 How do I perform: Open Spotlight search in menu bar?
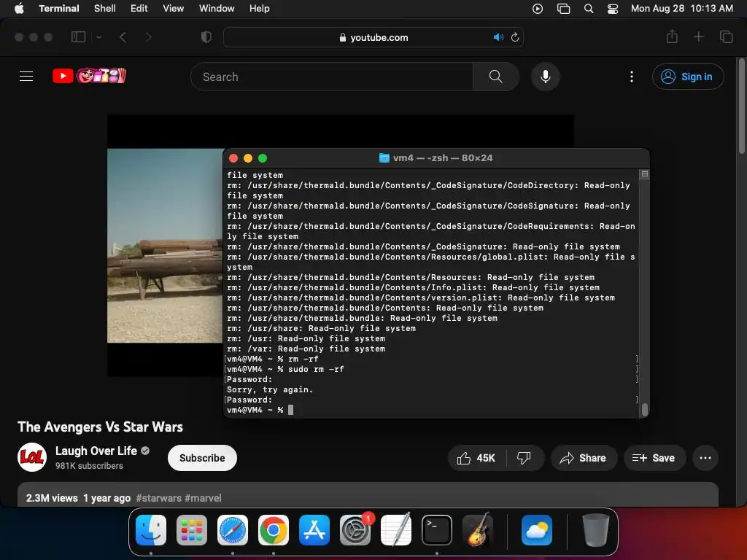pos(589,9)
